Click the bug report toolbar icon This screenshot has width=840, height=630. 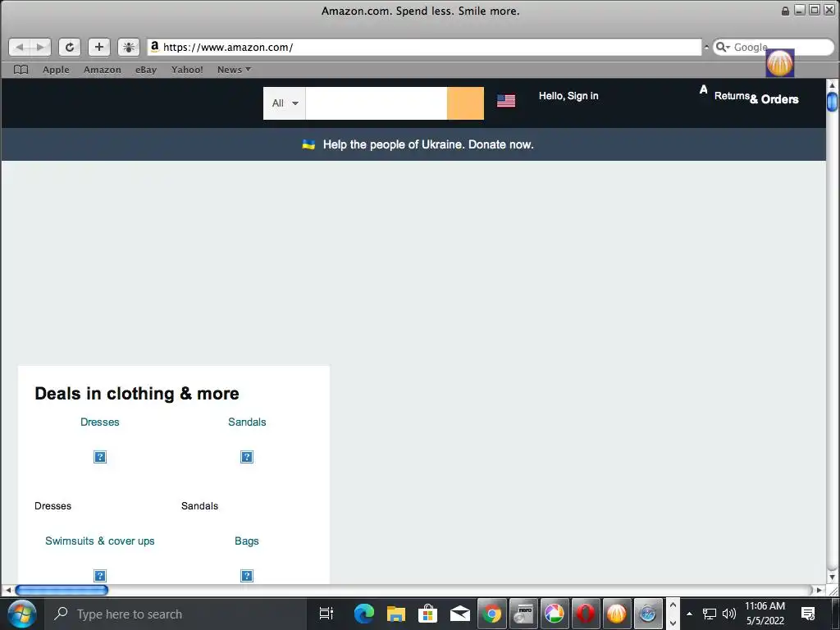tap(129, 47)
